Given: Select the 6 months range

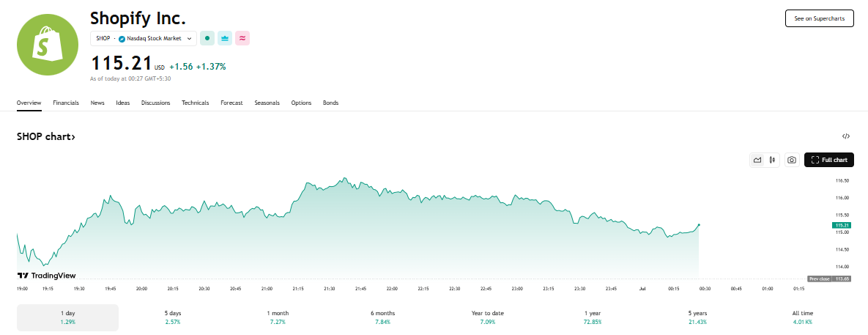Looking at the screenshot, I should coord(383,317).
